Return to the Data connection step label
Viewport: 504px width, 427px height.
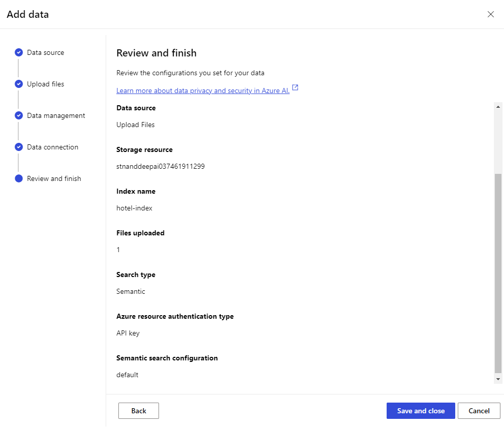coord(52,147)
